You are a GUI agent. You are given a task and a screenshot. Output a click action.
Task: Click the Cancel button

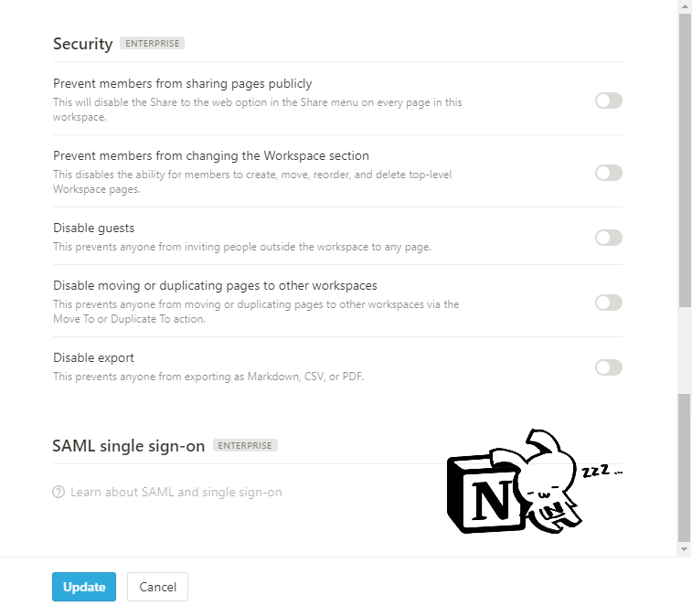tap(157, 587)
